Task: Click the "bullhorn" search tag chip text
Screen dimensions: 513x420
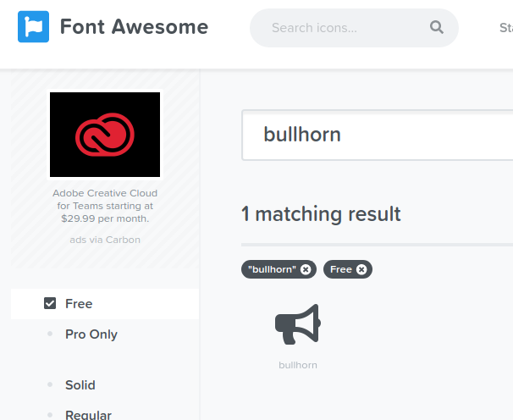Action: [272, 269]
